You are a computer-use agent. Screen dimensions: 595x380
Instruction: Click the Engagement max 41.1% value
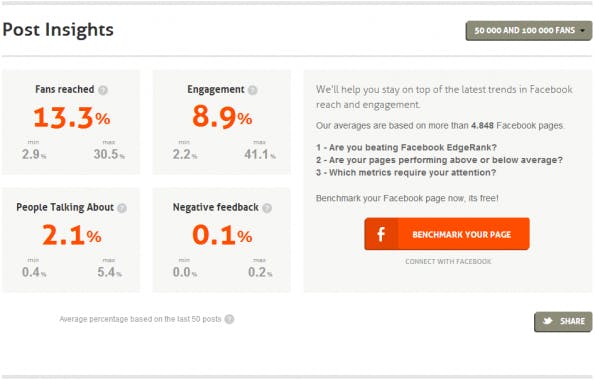[260, 154]
